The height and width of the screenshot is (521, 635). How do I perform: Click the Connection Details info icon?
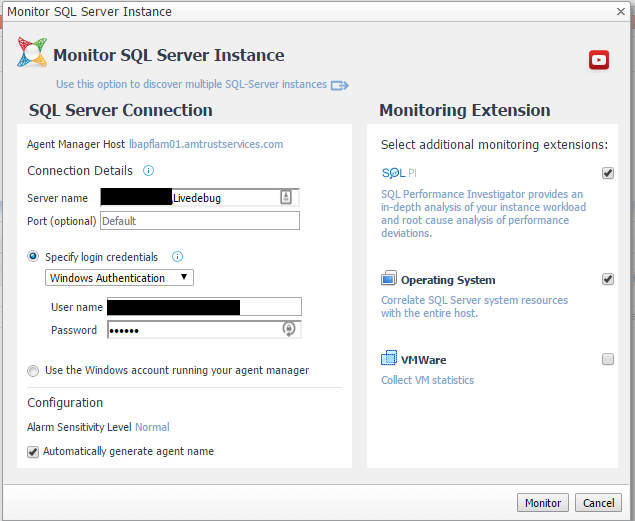coord(148,170)
